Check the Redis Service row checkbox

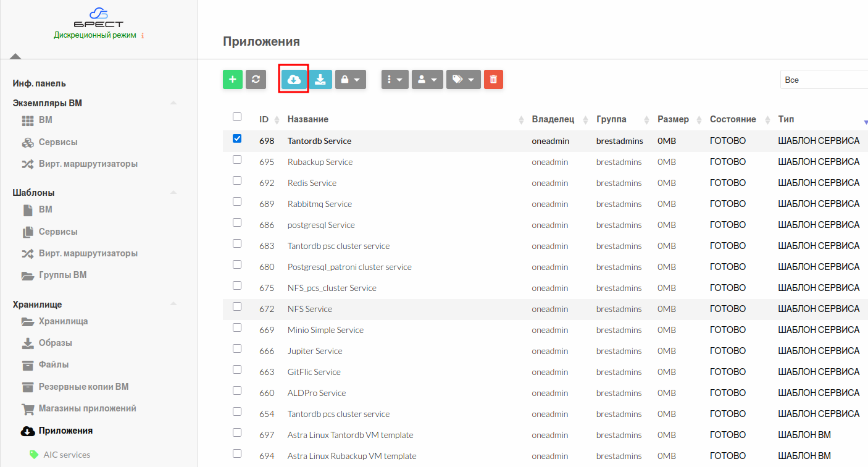(237, 181)
